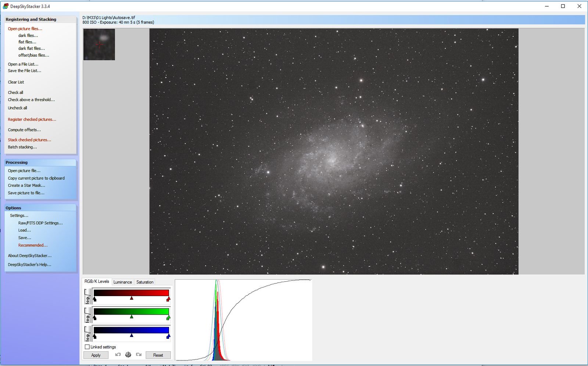
Task: Enable the Linked settings checkbox
Action: pos(87,347)
